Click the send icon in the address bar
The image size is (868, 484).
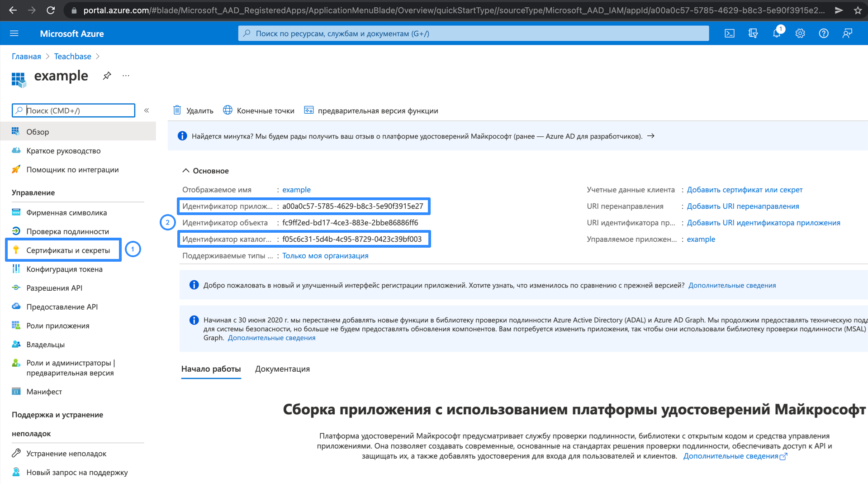point(839,10)
